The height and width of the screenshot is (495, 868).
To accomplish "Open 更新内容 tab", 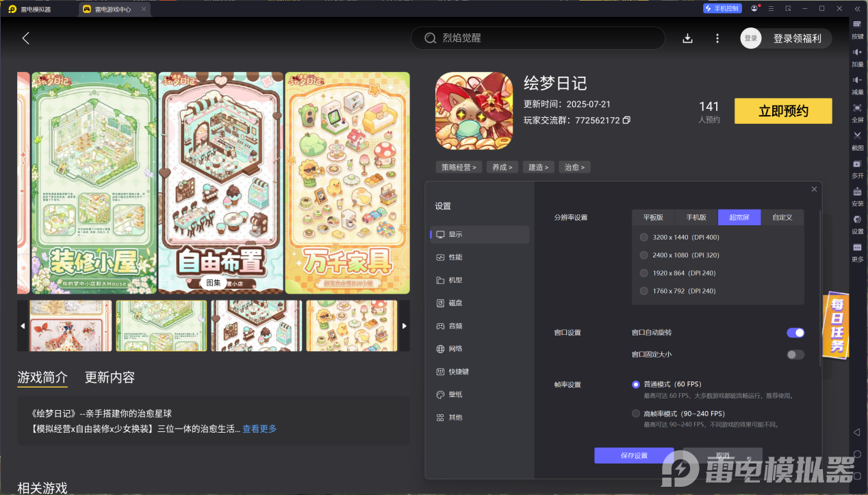I will (110, 377).
